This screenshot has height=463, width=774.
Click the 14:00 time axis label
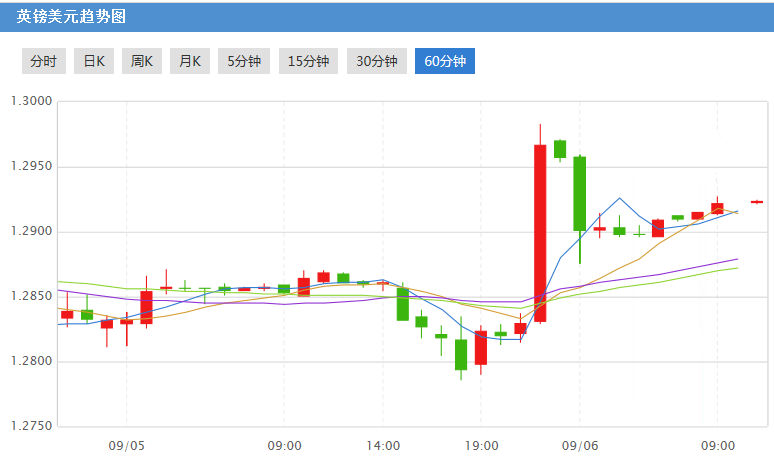pos(383,445)
